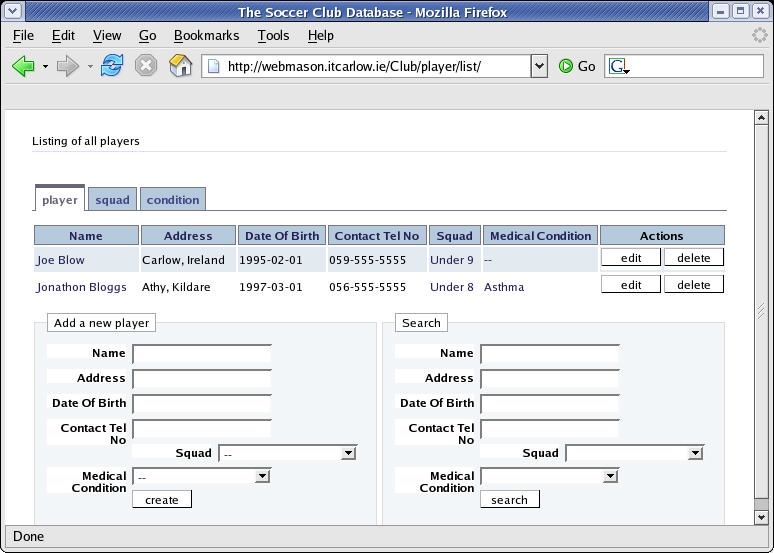Click the Name field in Add a new player

coord(201,353)
